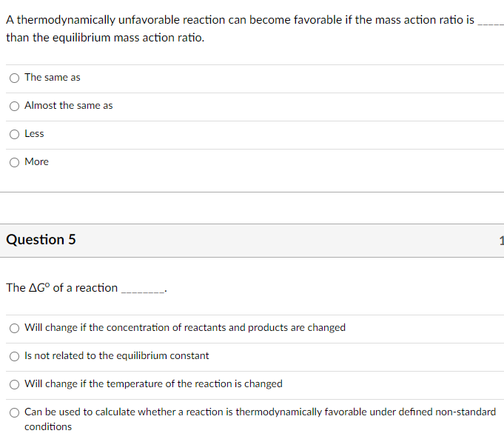504x439 pixels.
Task: Click the blank line after 'of a reaction'
Action: point(143,291)
